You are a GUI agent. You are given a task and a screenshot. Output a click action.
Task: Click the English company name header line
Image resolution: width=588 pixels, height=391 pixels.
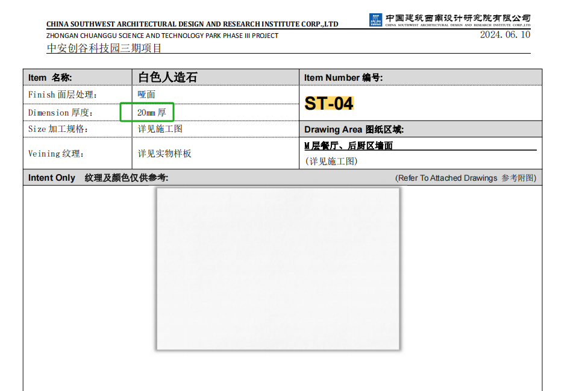(192, 24)
